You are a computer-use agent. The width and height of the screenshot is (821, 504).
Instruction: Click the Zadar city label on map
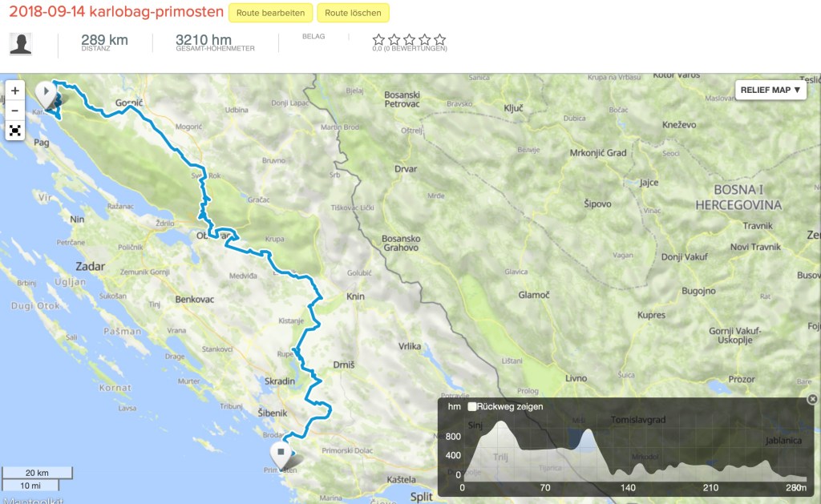[x=90, y=266]
